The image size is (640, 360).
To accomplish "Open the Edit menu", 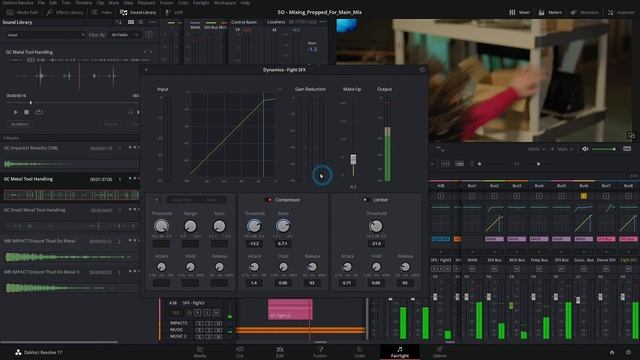I will point(53,2).
